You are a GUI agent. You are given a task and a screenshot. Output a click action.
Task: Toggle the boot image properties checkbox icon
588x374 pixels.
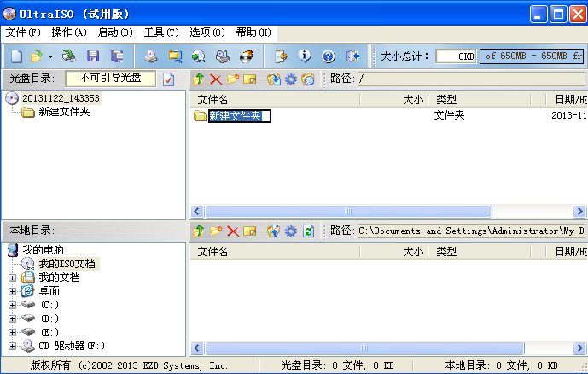168,79
